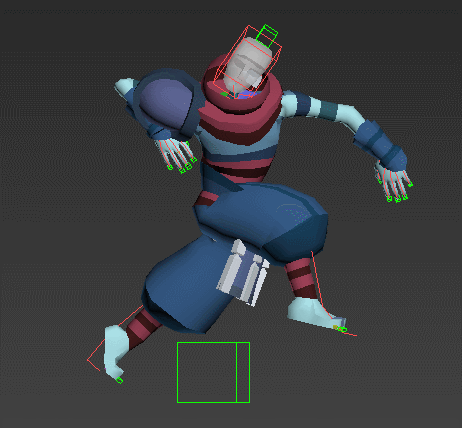Select the large green root square control
Viewport: 462px width, 428px height.
pos(213,372)
